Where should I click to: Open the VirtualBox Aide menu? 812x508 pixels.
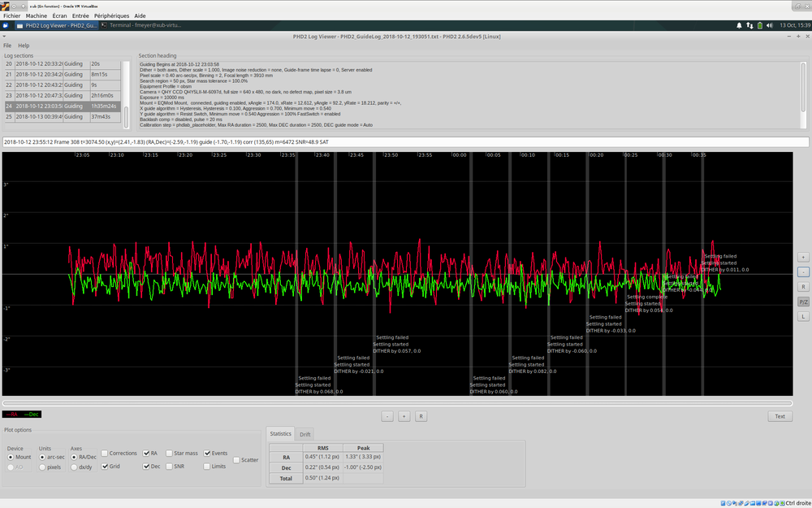[140, 15]
